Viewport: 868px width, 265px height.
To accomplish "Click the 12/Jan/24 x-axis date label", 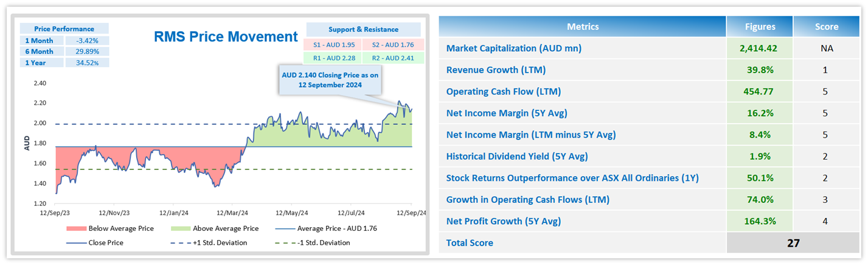I will pos(175,213).
